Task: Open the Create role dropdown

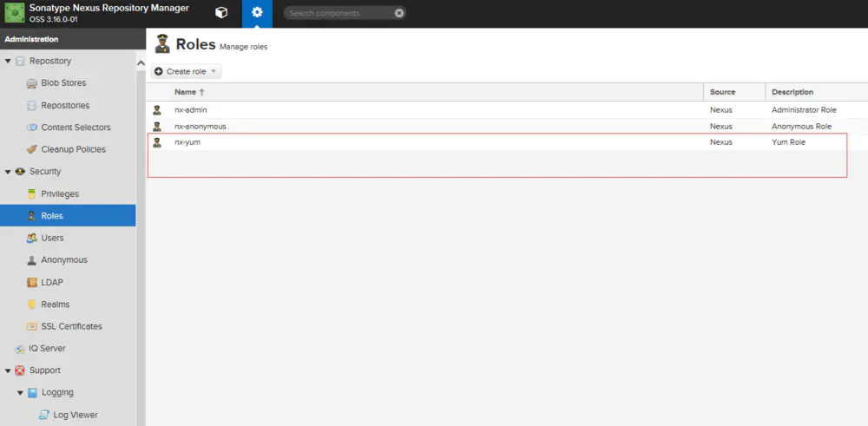Action: (187, 71)
